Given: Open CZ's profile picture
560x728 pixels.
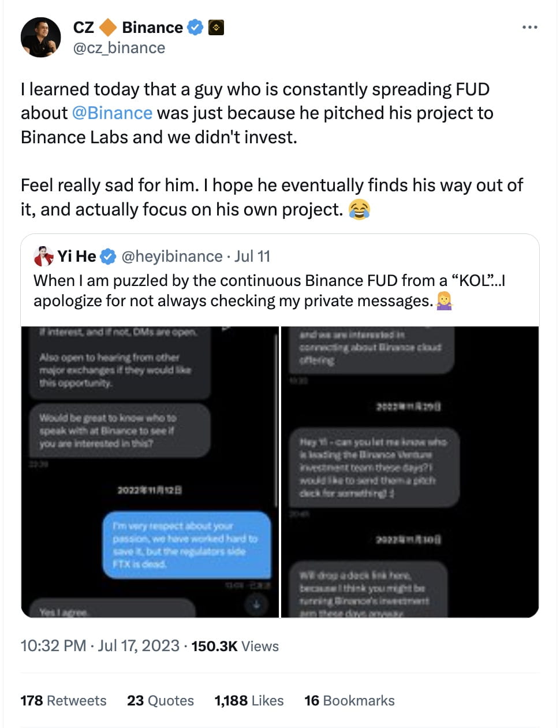Looking at the screenshot, I should [41, 36].
